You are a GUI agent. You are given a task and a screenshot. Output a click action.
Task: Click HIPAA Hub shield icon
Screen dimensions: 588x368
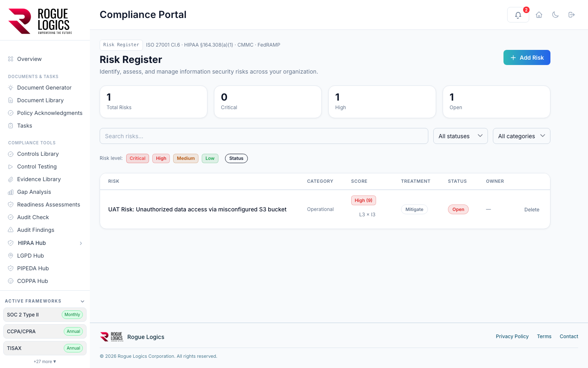(11, 243)
